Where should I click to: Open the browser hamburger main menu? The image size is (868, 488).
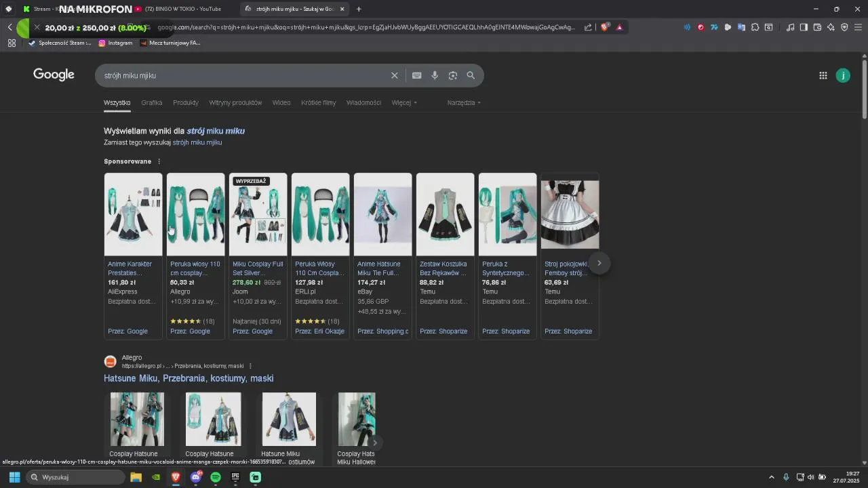(x=858, y=27)
